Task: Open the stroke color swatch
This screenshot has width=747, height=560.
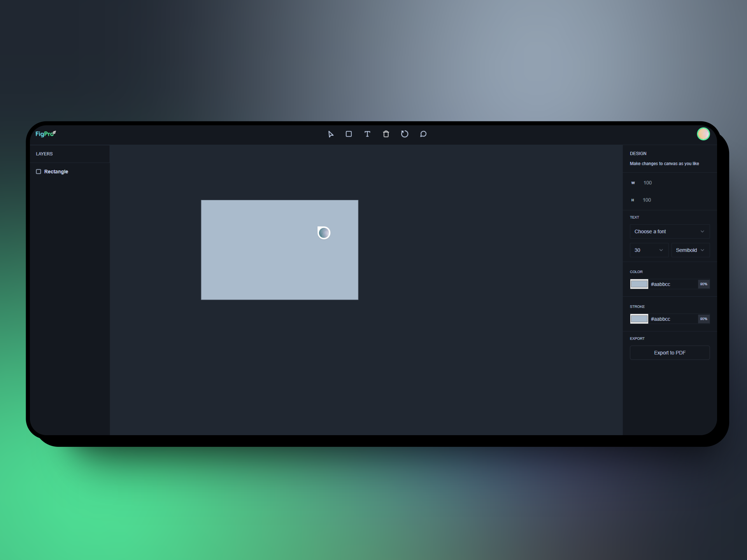Action: coord(639,319)
